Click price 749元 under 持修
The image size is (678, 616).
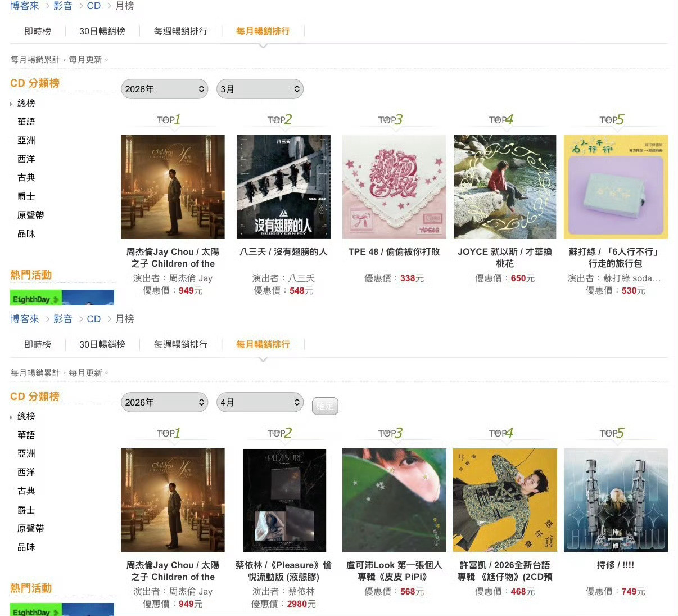pyautogui.click(x=634, y=591)
